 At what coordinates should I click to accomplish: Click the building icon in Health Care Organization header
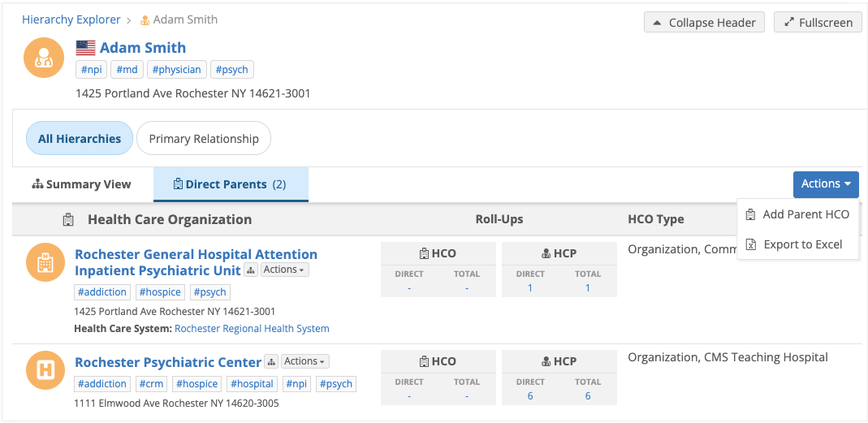pos(69,219)
